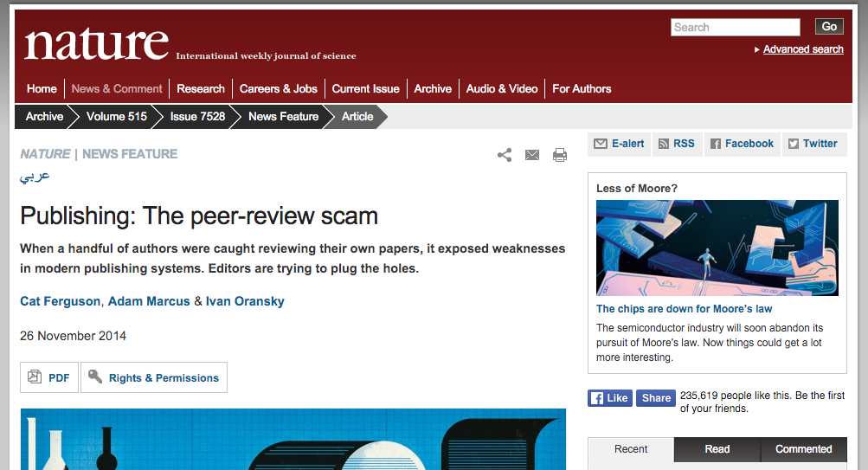Click the RSS feed icon
The height and width of the screenshot is (470, 868).
tap(663, 144)
